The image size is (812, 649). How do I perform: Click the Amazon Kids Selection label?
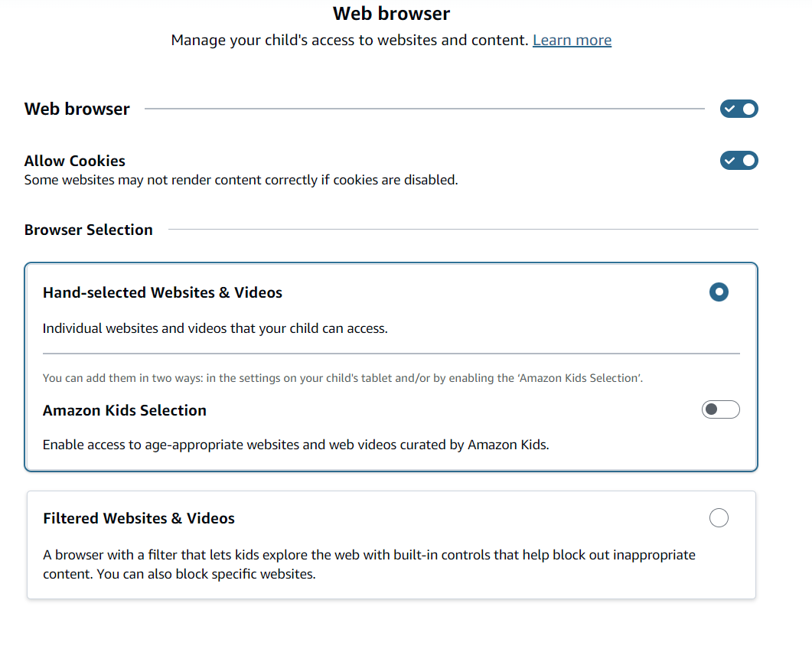coord(124,409)
